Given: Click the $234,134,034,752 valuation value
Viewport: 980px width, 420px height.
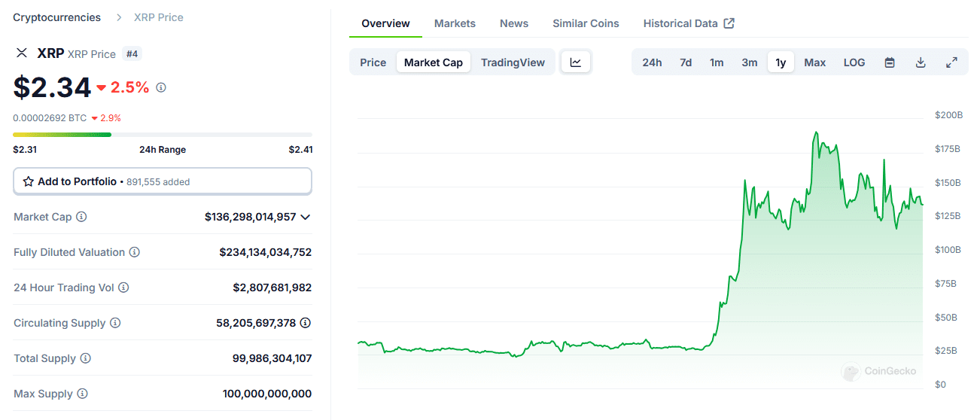Looking at the screenshot, I should coord(266,252).
